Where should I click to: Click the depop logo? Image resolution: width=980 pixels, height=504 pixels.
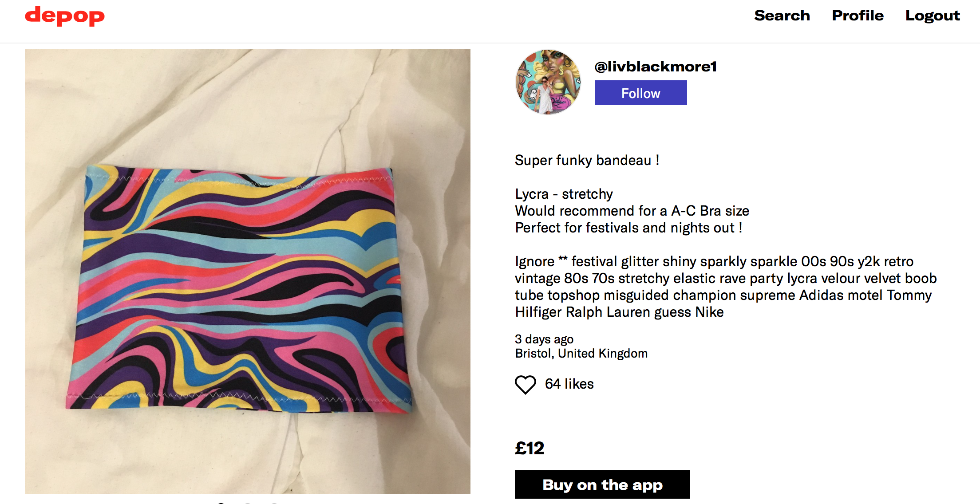tap(65, 16)
